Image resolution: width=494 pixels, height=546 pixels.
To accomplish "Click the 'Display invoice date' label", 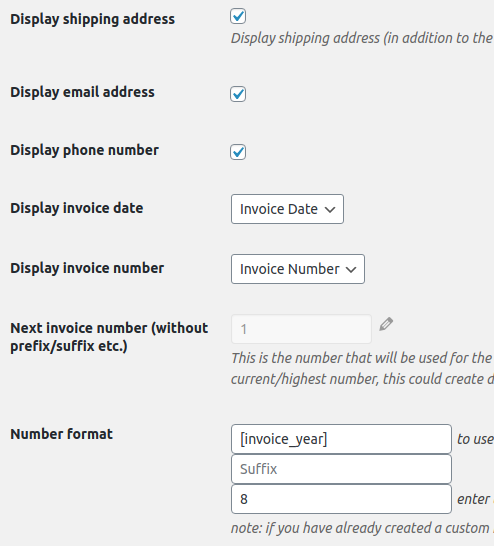I will pos(77,208).
